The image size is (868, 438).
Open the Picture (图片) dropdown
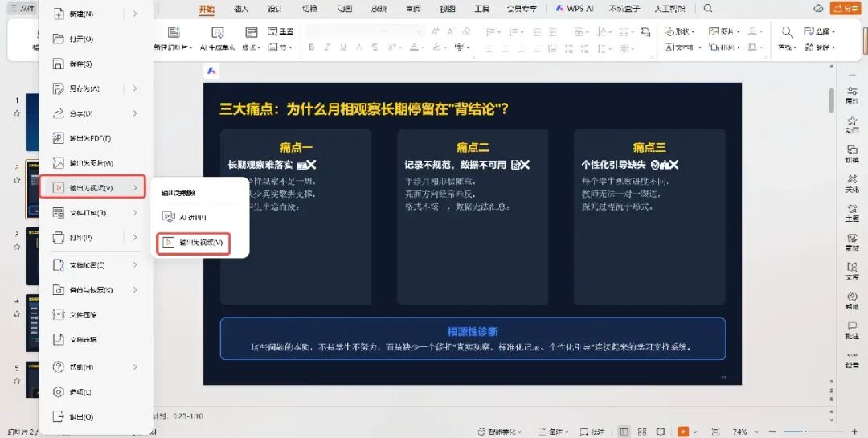point(725,31)
